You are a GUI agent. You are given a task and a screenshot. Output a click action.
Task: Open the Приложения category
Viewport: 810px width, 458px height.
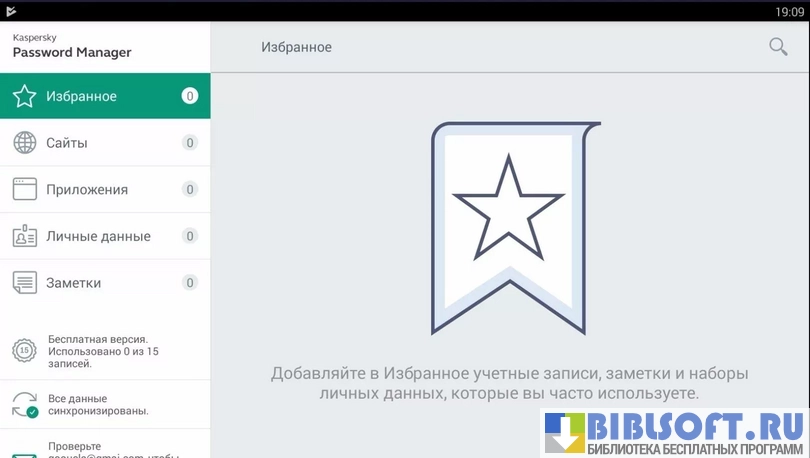click(x=87, y=189)
